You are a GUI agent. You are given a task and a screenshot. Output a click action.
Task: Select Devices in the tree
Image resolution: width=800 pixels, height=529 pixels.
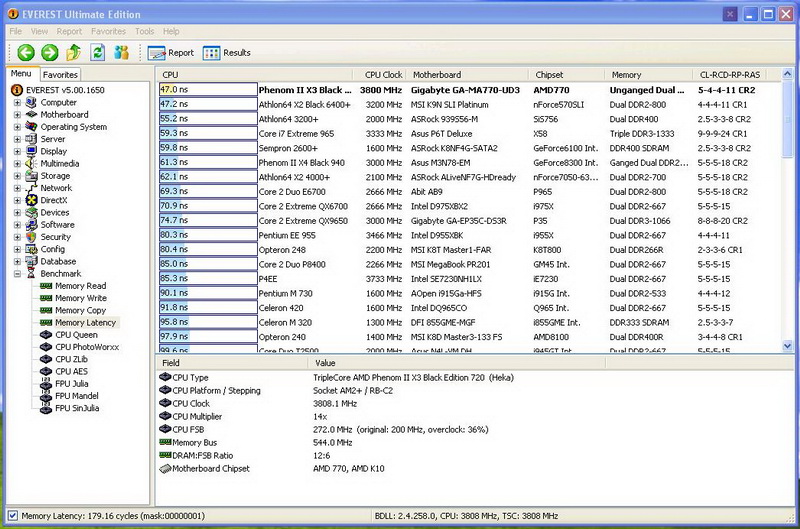[55, 212]
